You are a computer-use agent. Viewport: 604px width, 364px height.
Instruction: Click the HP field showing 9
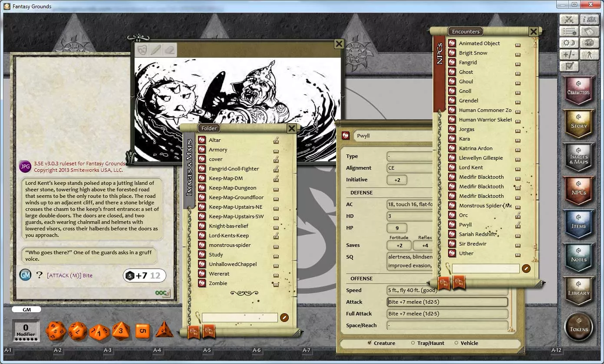[x=397, y=228]
